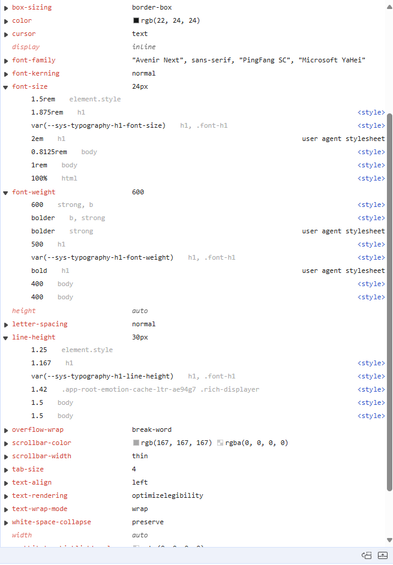393x565 pixels.
Task: Expand the overflow-wrap property
Action: point(6,430)
